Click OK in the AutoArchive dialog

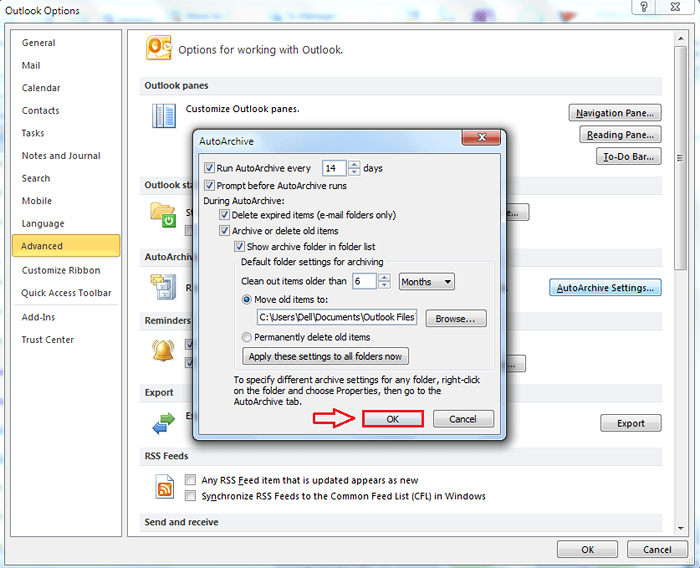[392, 419]
